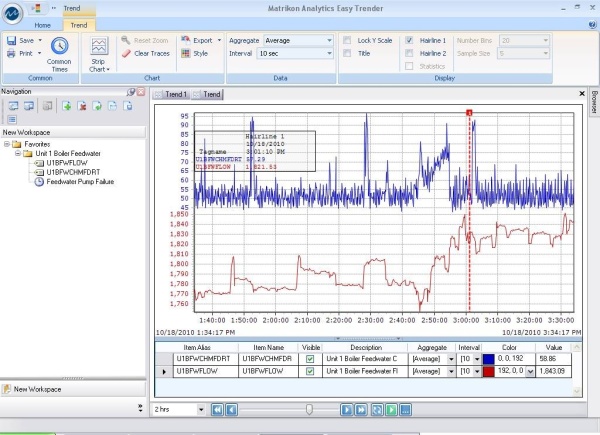This screenshot has width=600, height=435.
Task: Select the Trend ribbon tab
Action: (79, 25)
